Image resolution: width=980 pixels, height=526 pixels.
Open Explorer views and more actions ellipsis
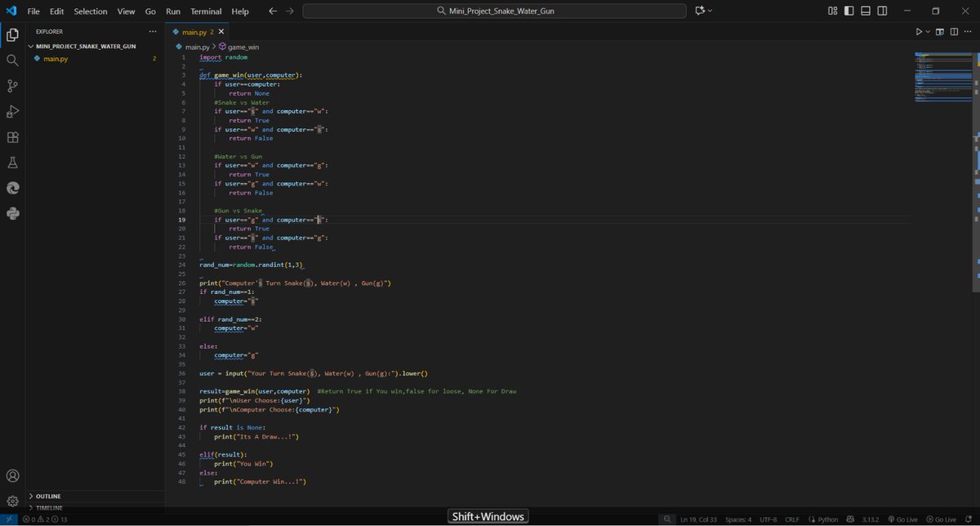(x=152, y=32)
